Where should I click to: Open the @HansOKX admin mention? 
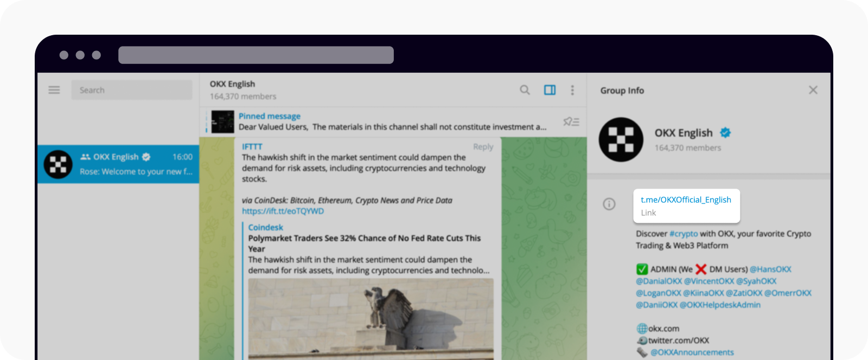770,269
